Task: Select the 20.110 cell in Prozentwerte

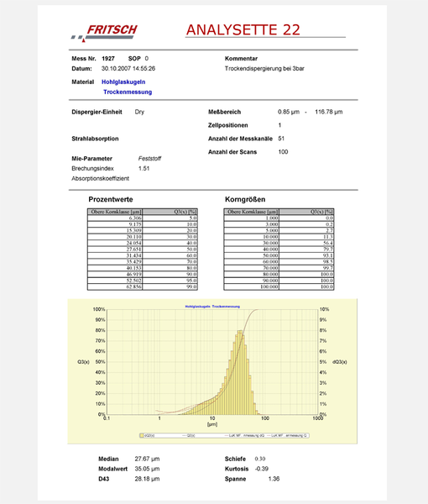Action: click(x=115, y=237)
